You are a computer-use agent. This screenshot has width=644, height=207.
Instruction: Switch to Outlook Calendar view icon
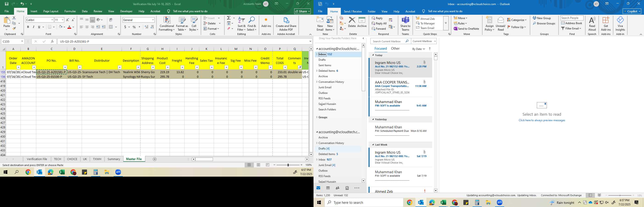[x=328, y=188]
